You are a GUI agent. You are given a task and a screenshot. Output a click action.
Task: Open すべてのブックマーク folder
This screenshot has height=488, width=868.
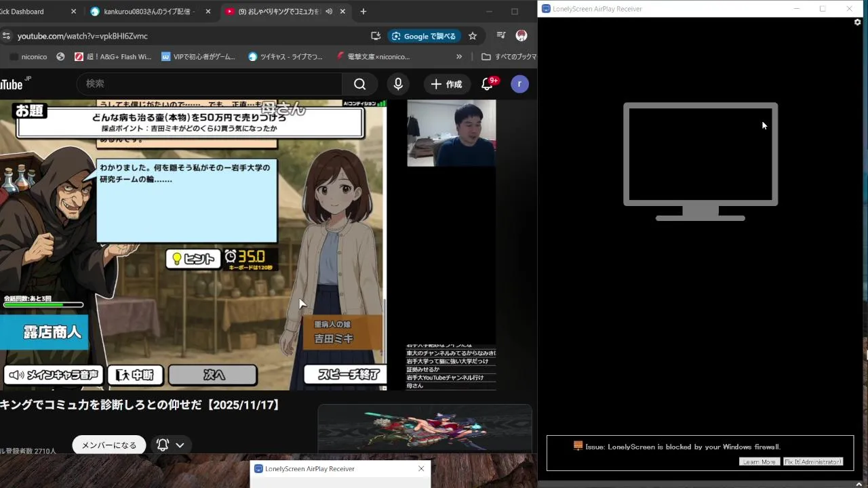[509, 57]
